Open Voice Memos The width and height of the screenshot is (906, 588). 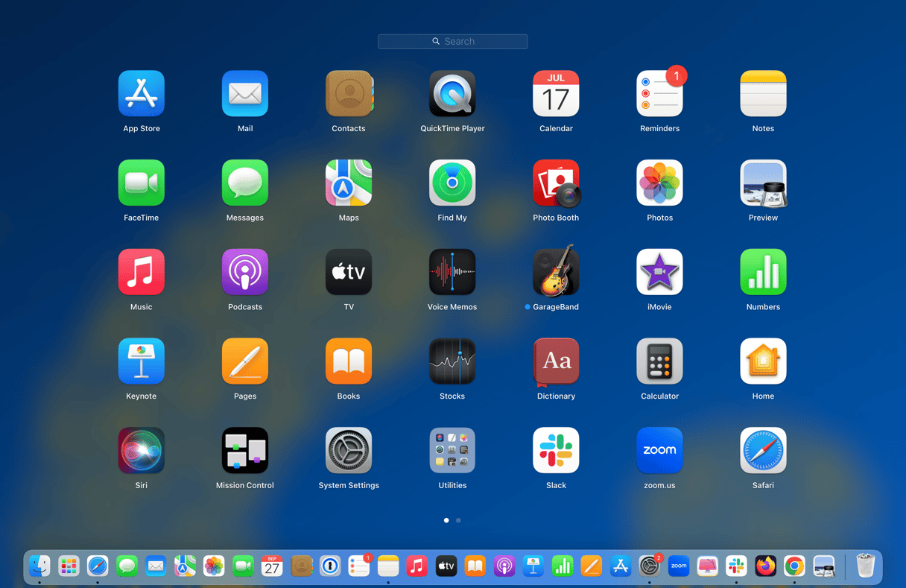(x=452, y=272)
